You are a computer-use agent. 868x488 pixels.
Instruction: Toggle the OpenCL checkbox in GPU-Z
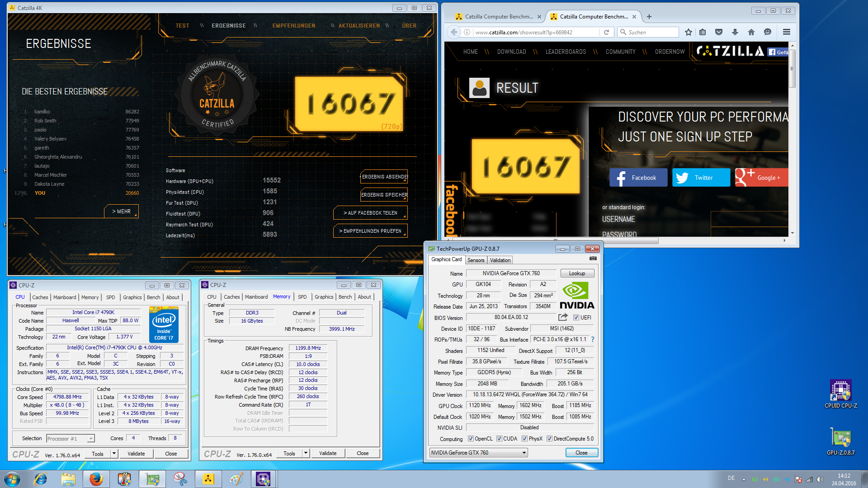pyautogui.click(x=471, y=439)
